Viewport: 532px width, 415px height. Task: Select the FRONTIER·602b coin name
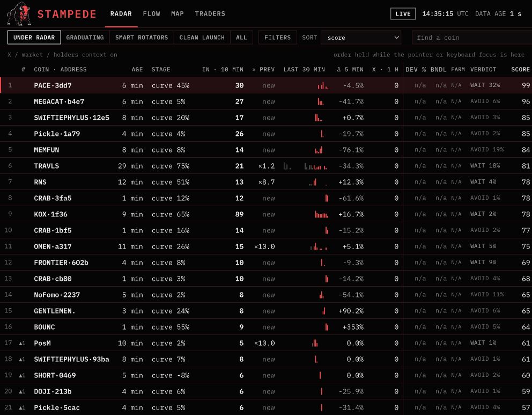click(x=61, y=263)
